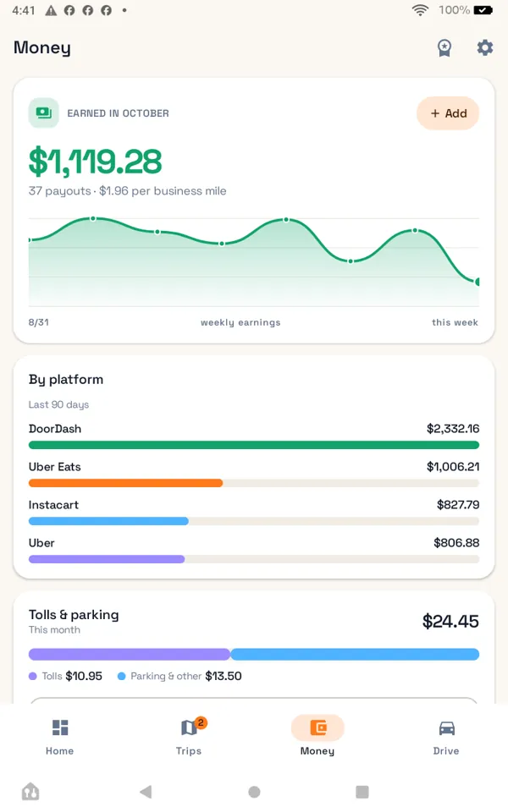Tap the blue Parking & other legend dot
508x812 pixels.
coord(122,676)
